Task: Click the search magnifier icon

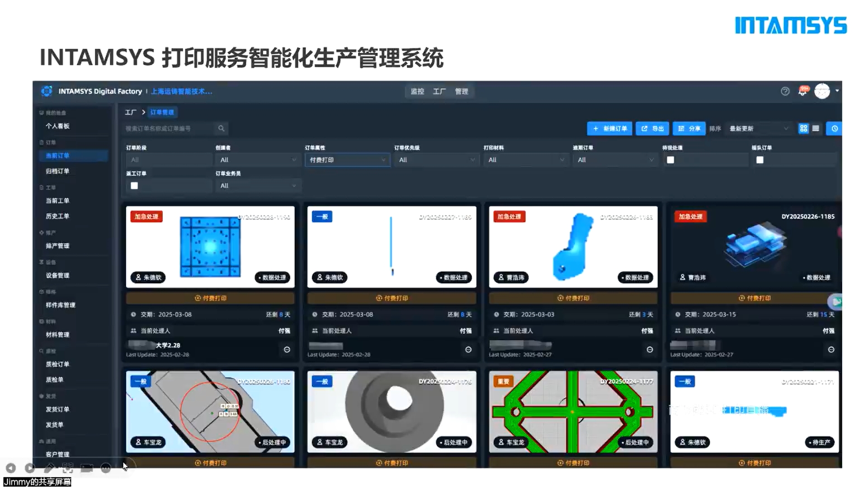Action: (x=221, y=128)
